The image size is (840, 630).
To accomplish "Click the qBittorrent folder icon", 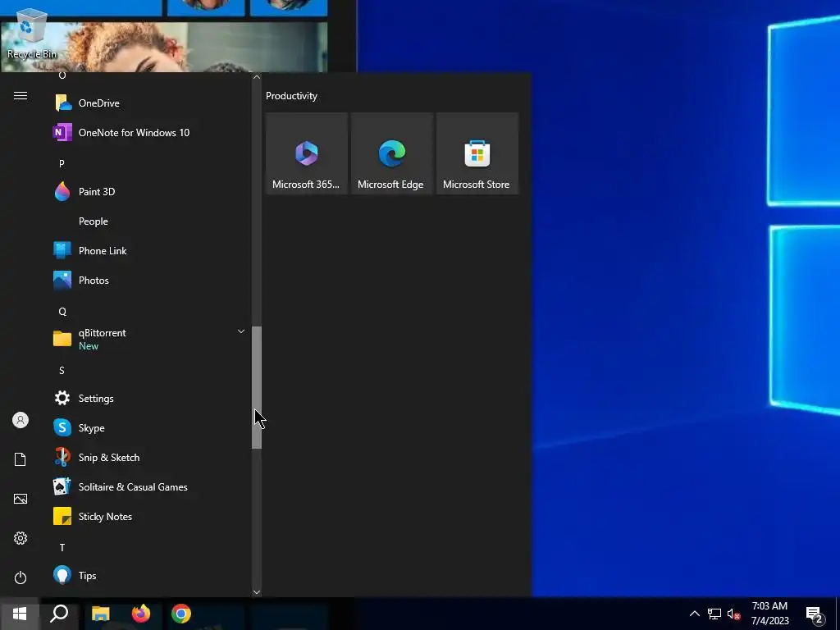I will [x=62, y=339].
